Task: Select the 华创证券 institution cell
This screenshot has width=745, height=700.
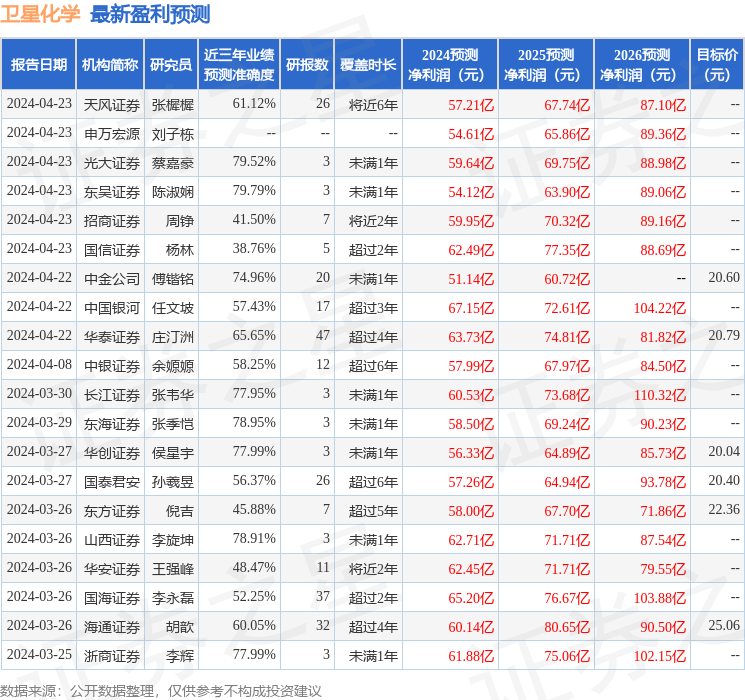Action: 112,453
